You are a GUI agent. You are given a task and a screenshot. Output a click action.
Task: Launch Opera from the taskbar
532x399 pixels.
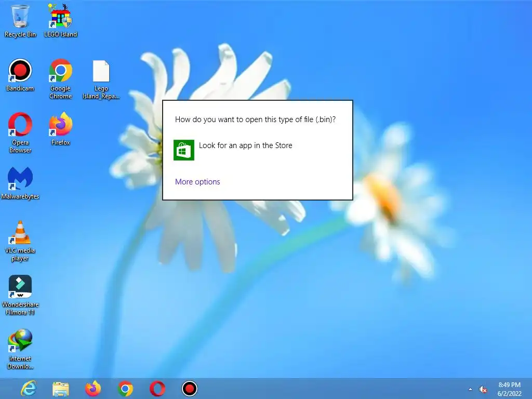pyautogui.click(x=157, y=389)
